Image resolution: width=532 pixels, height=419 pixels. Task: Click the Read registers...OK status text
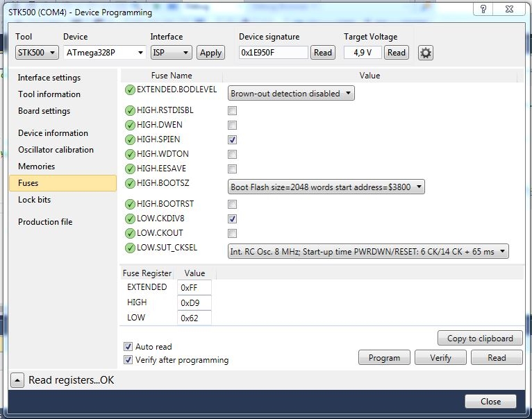pyautogui.click(x=72, y=380)
